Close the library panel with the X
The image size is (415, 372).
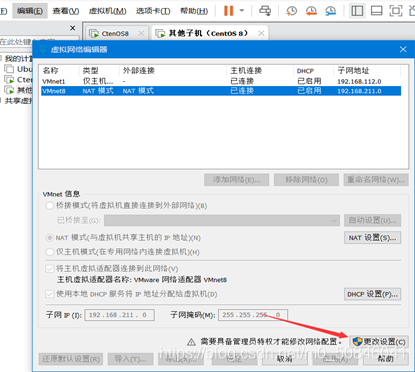73,28
